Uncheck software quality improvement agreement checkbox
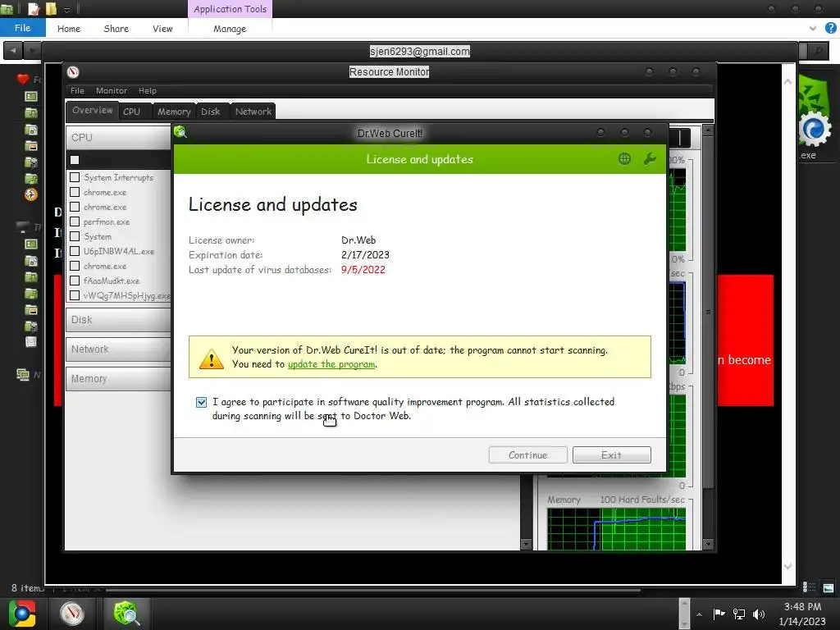Viewport: 840px width, 630px height. pos(202,402)
